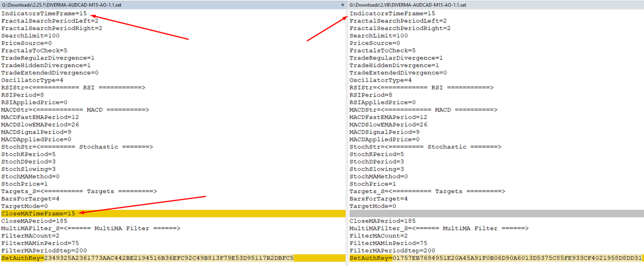Click TargetMode=0 in the 2.25.1 file

click(24, 206)
